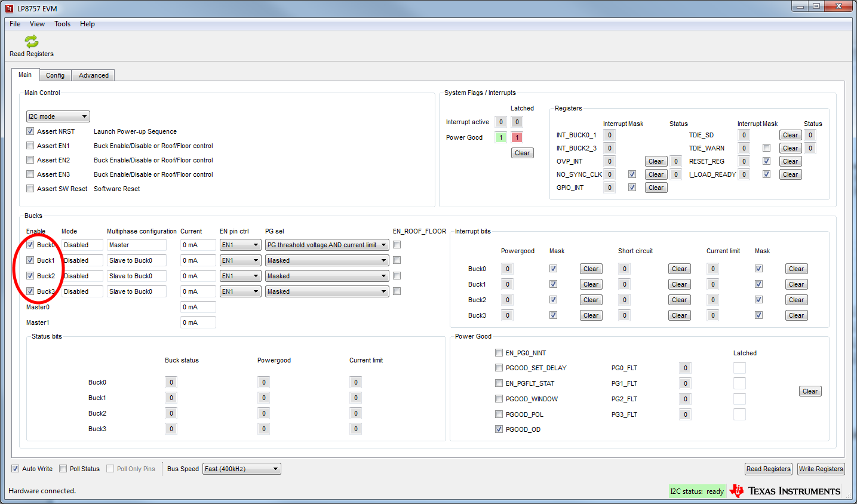Enable EN_PG0_NINT checkbox

pos(499,353)
